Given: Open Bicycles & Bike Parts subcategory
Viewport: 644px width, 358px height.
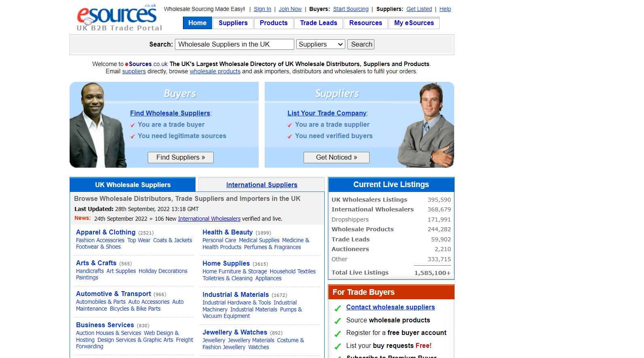Looking at the screenshot, I should (x=135, y=309).
